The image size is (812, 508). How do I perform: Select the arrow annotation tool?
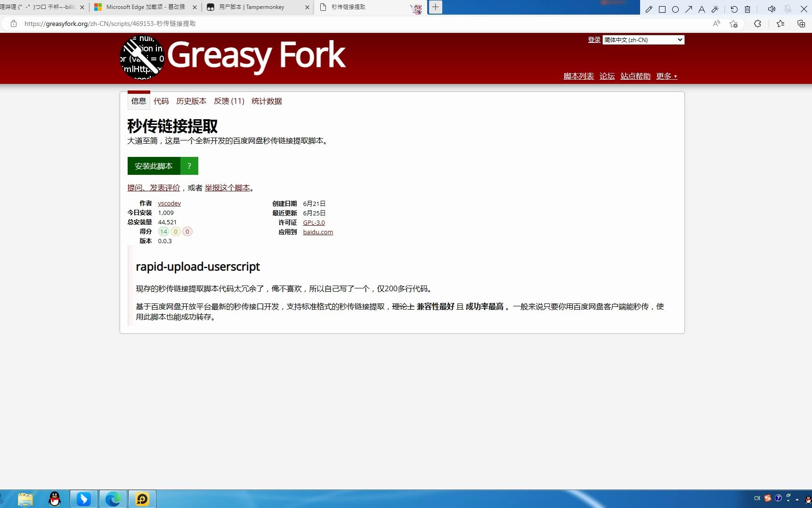pyautogui.click(x=689, y=9)
